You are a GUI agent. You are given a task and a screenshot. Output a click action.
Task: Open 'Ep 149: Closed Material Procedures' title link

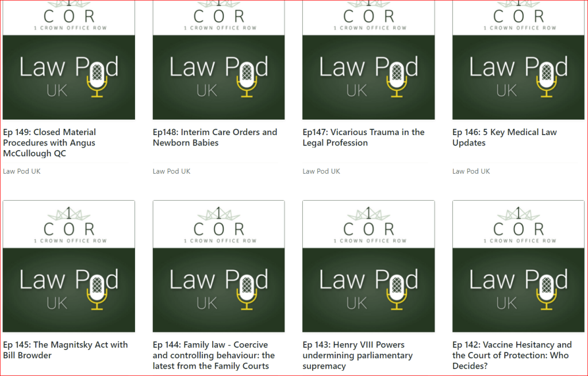point(49,143)
